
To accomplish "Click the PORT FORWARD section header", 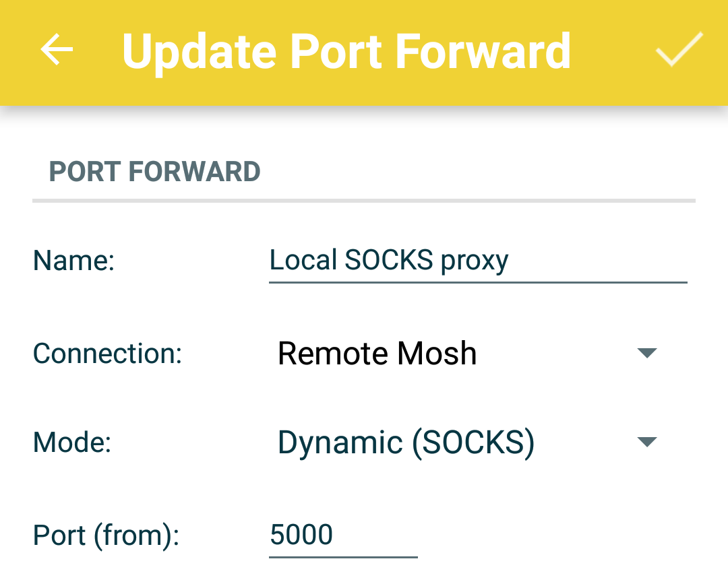I will (x=154, y=172).
